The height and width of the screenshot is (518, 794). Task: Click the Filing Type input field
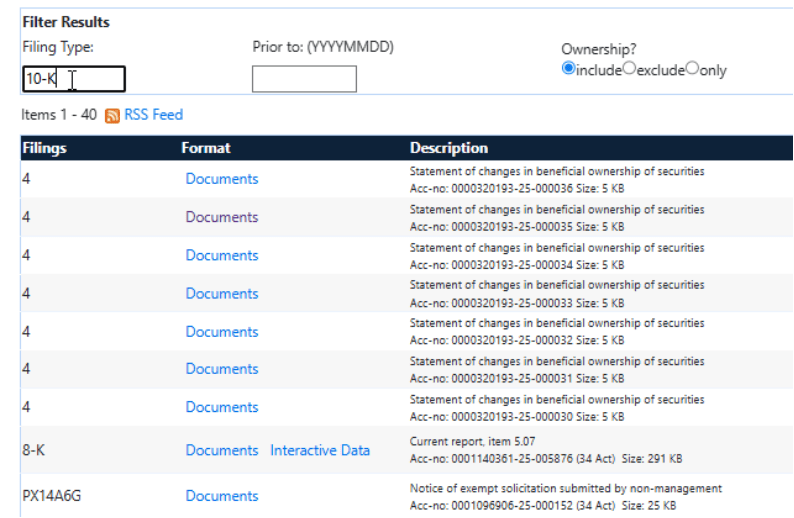click(73, 79)
